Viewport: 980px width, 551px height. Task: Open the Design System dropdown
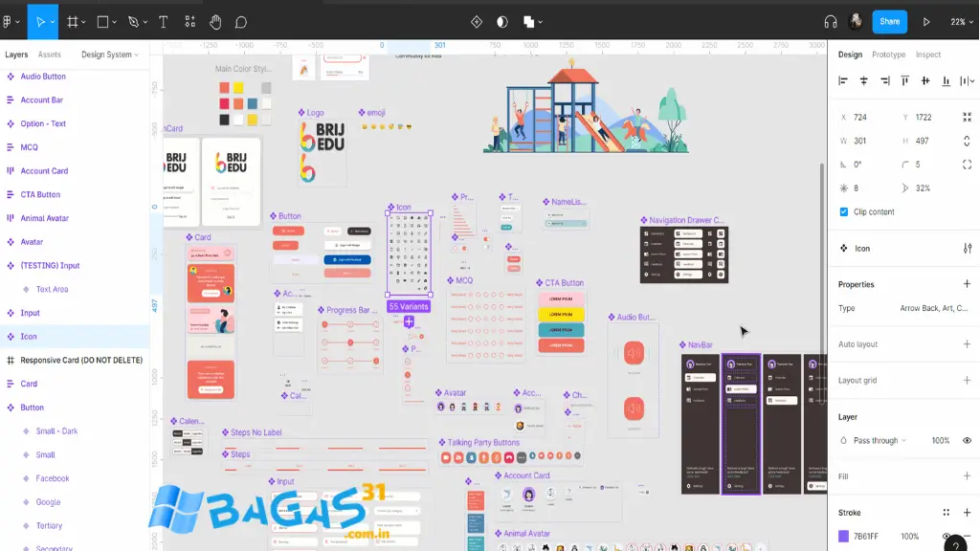coord(105,55)
